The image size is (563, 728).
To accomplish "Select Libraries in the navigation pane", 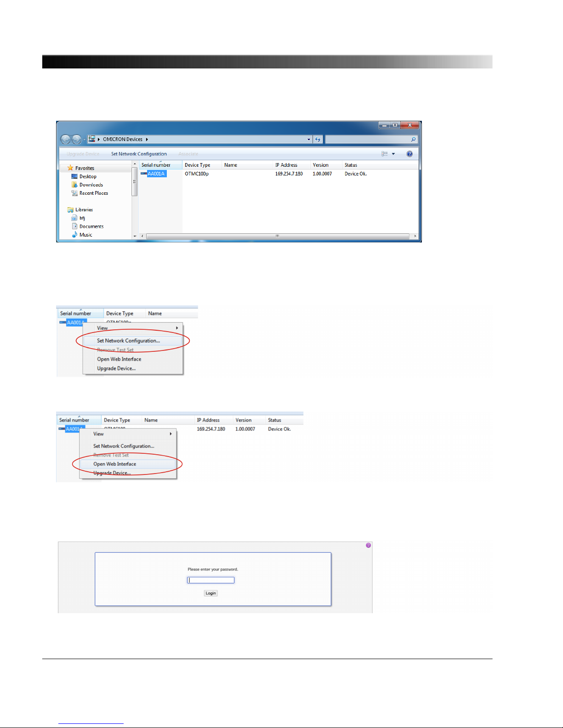I will [84, 209].
